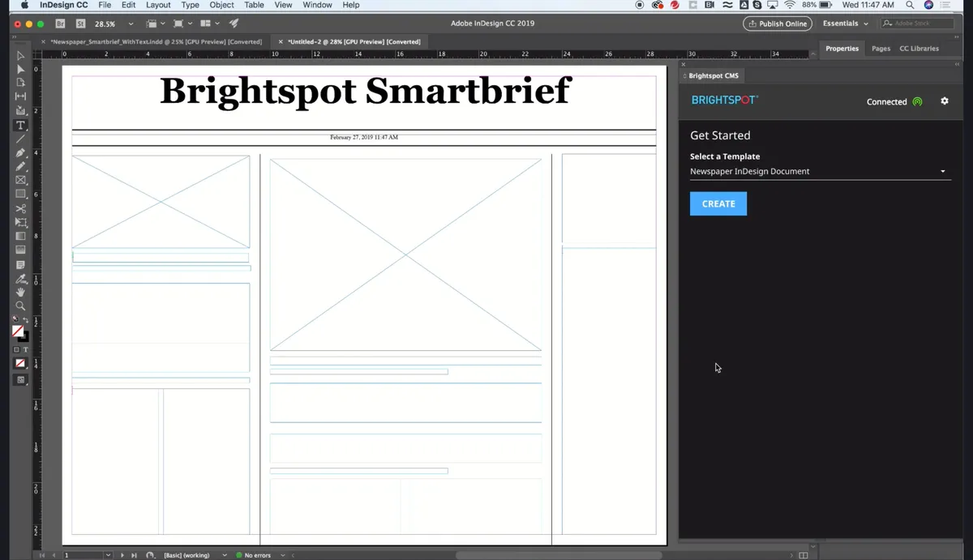Swap fill and stroke colors
The width and height of the screenshot is (973, 560).
click(27, 321)
